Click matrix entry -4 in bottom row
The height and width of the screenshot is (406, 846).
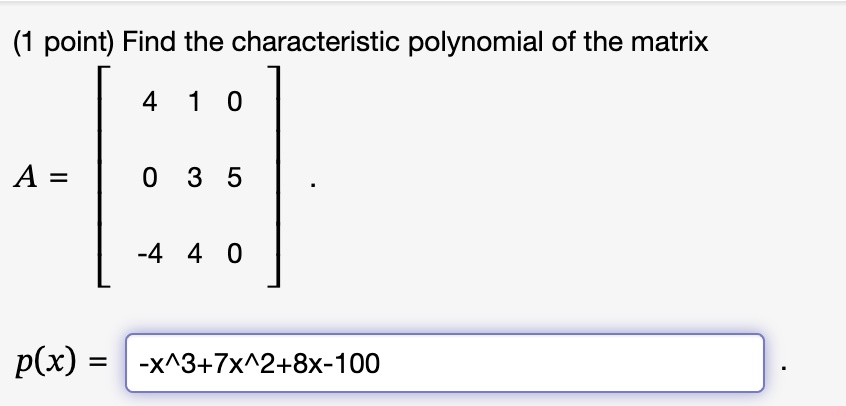coord(149,253)
